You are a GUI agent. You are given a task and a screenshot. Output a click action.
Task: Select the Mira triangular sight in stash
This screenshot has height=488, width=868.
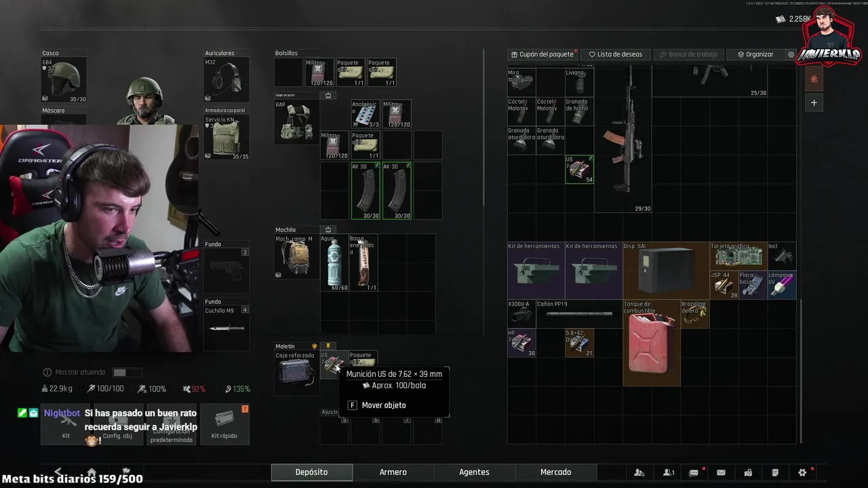click(521, 82)
